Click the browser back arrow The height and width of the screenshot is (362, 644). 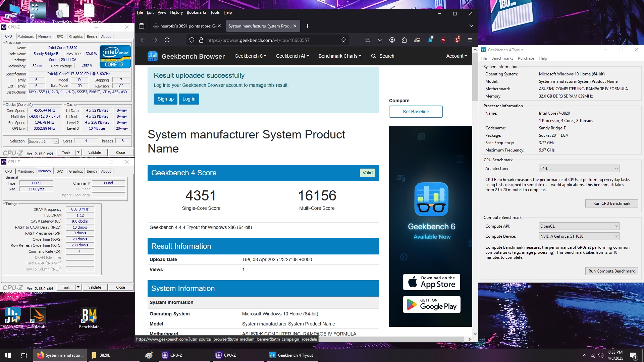(x=143, y=40)
